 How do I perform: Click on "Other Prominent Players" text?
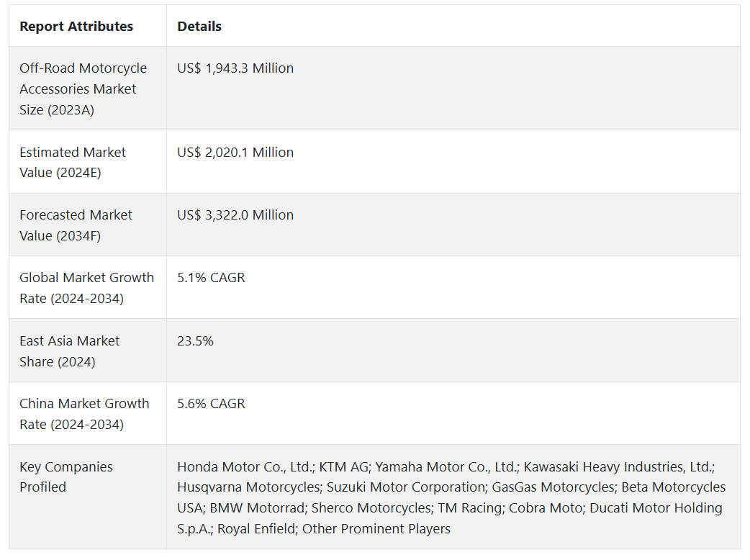(x=376, y=529)
